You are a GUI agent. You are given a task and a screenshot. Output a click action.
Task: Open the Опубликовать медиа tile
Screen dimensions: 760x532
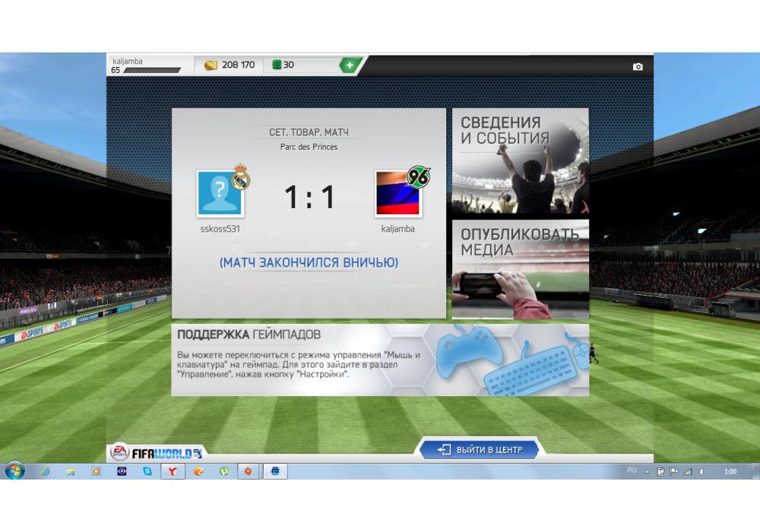(x=520, y=269)
